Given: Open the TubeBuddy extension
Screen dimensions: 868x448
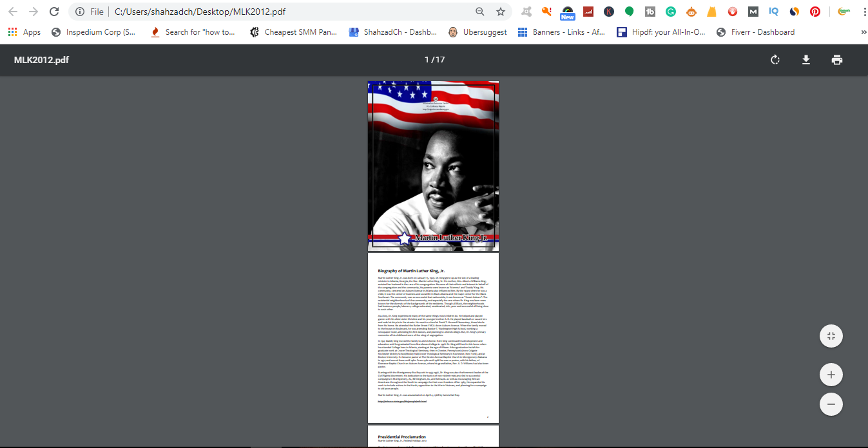Looking at the screenshot, I should click(650, 11).
